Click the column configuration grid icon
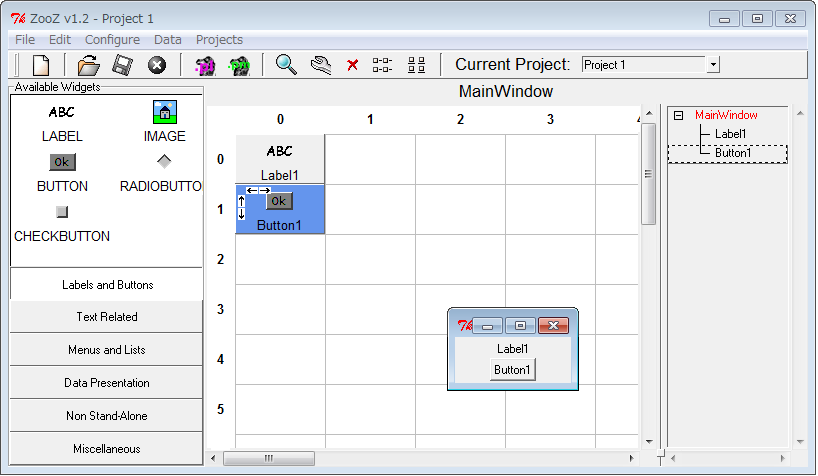 tap(416, 65)
